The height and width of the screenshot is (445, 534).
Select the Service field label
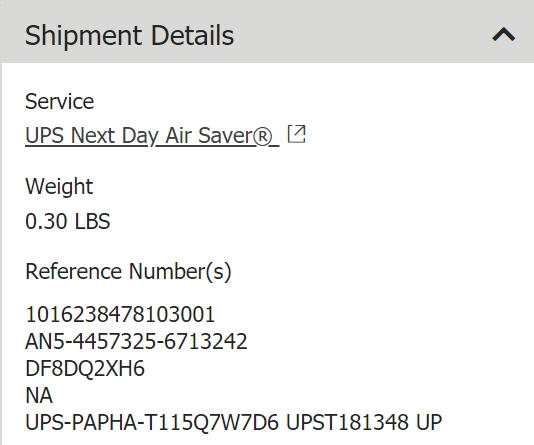click(60, 101)
